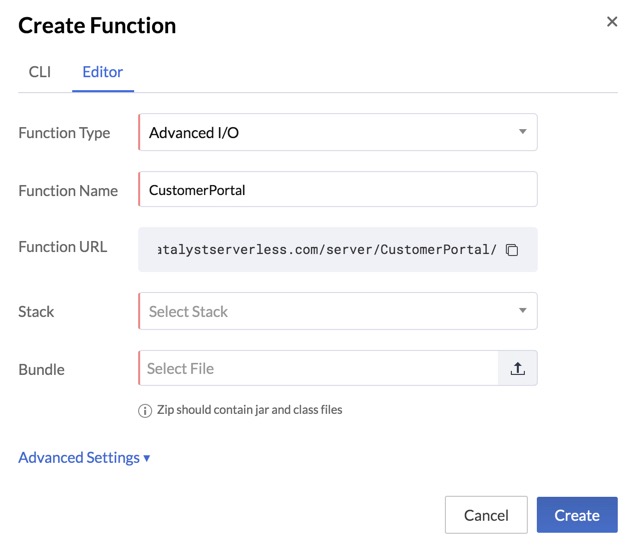
Task: Copy the Function URL with the copy icon
Action: coord(512,250)
